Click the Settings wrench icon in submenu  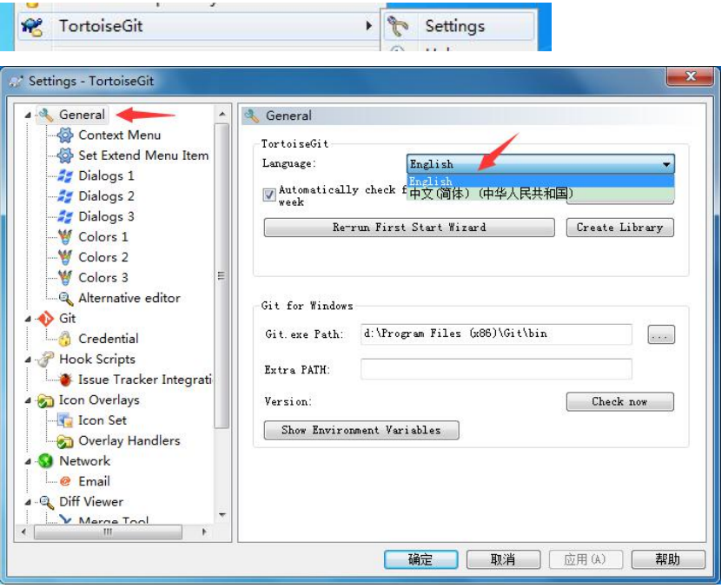(x=398, y=26)
